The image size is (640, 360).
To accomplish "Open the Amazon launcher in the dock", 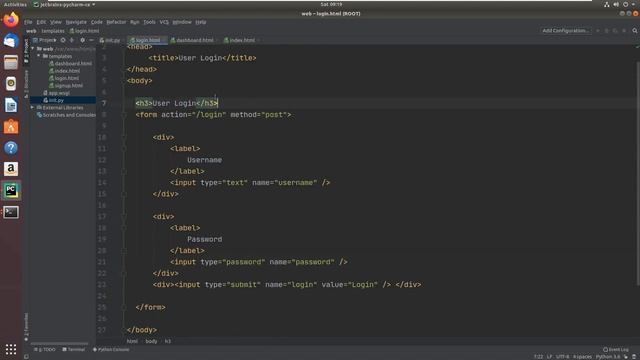I will pyautogui.click(x=11, y=169).
